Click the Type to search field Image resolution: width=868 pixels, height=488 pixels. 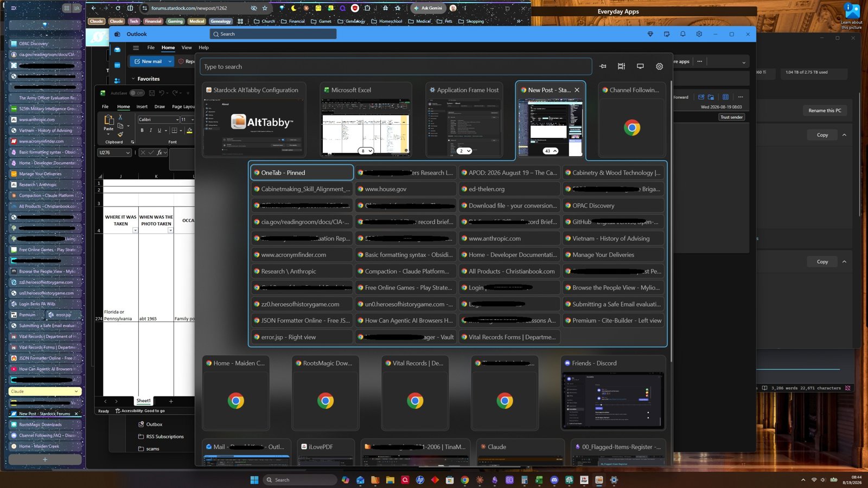(x=395, y=67)
